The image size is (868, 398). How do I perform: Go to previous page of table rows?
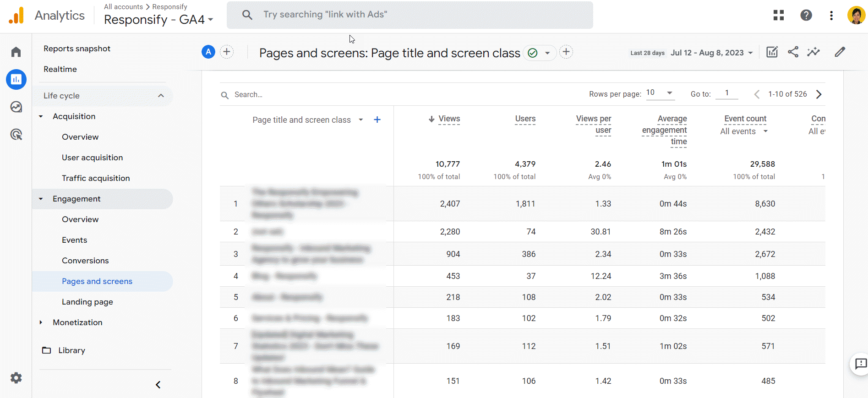pyautogui.click(x=757, y=94)
